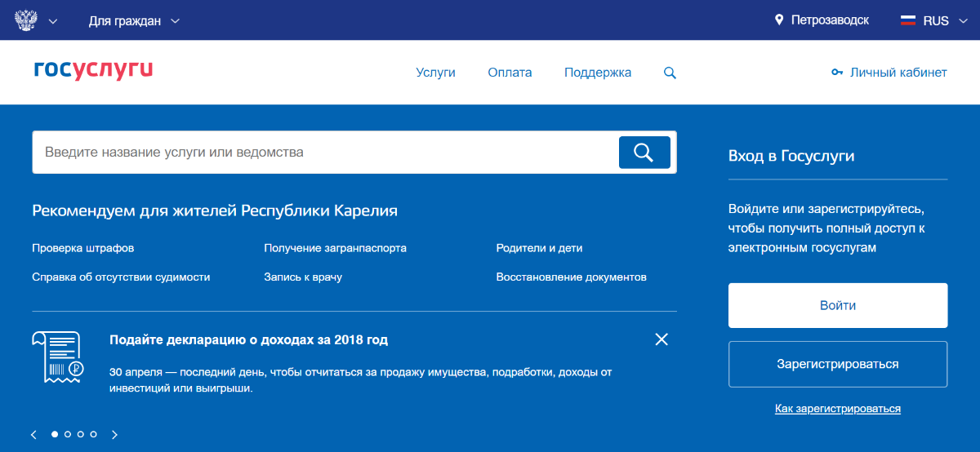Screen dimensions: 980x452
Task: Click the Зарегистрироваться button
Action: point(838,364)
